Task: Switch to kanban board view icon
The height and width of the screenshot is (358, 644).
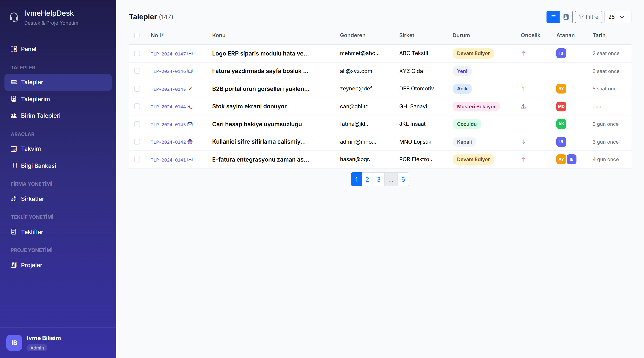Action: click(x=566, y=17)
